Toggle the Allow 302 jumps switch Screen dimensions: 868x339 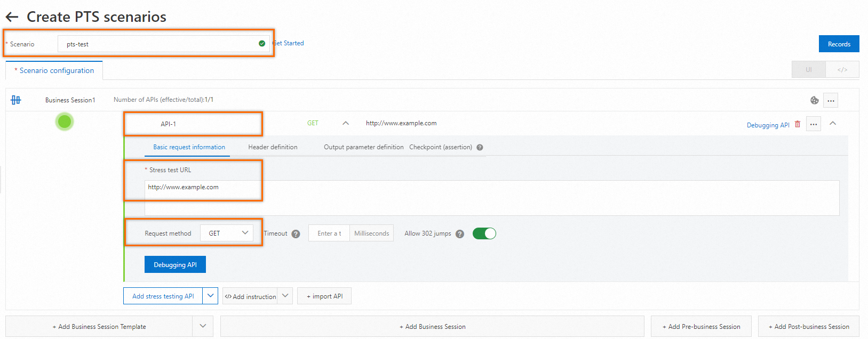484,233
